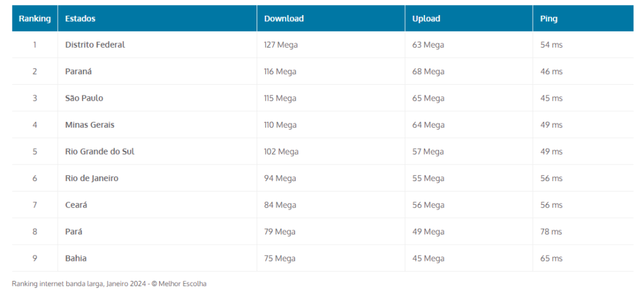Click the Melhor Escolha caption text
Viewport: 644px width, 296px height.
tap(182, 284)
